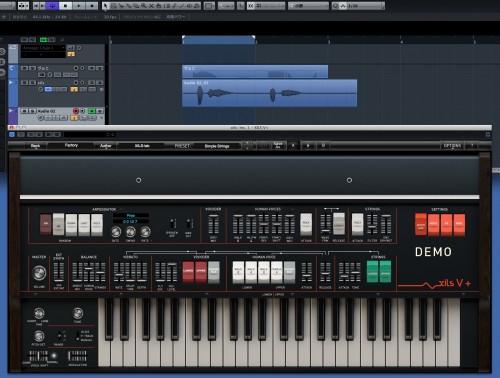Screen dimensions: 500x378
Task: Click the last red SETTINGS button
Action: [x=459, y=225]
